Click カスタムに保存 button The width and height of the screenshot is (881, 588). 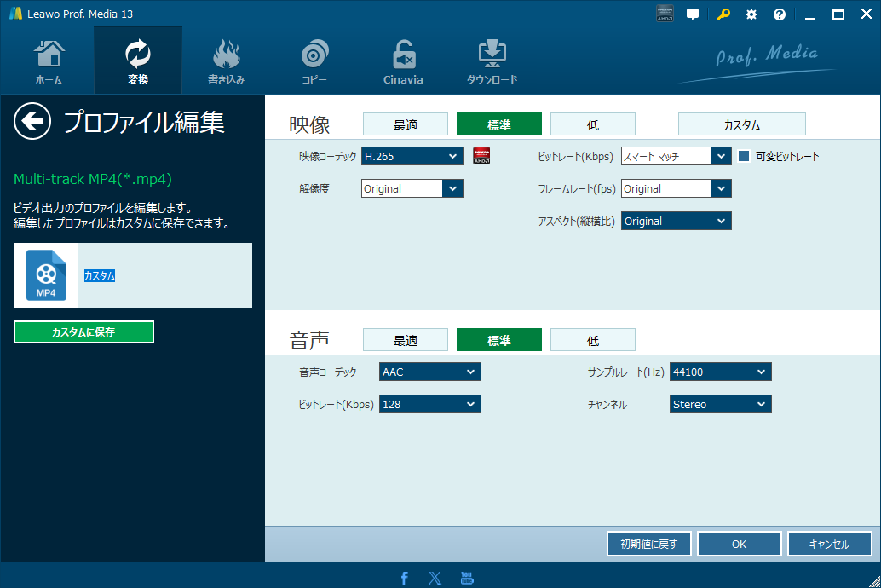tap(83, 331)
